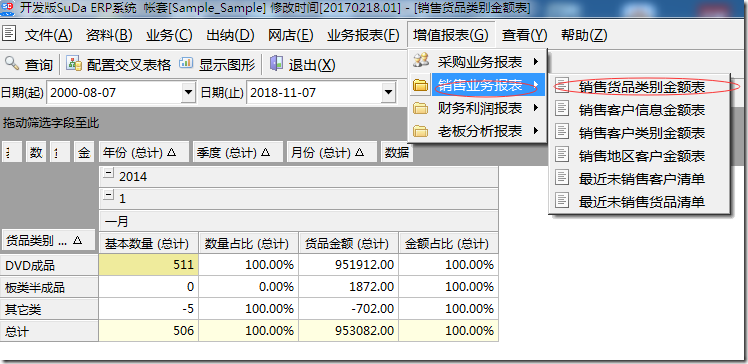Open the 出纳(D) menu
This screenshot has height=364, width=748.
coord(230,35)
